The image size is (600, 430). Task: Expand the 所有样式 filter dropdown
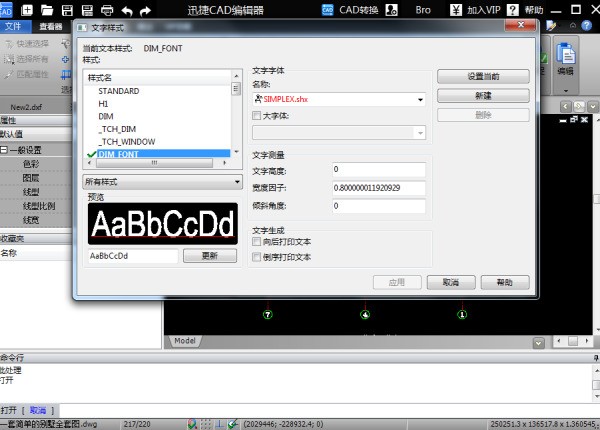coord(162,182)
